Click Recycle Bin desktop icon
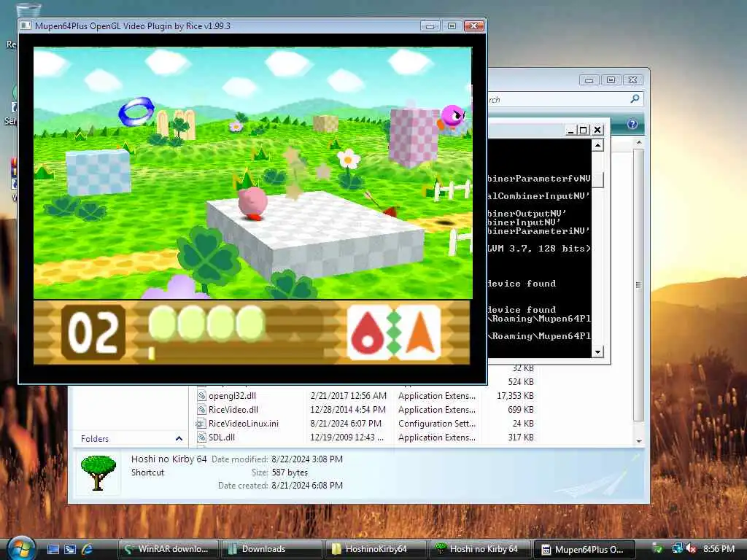This screenshot has height=560, width=747. (28, 9)
